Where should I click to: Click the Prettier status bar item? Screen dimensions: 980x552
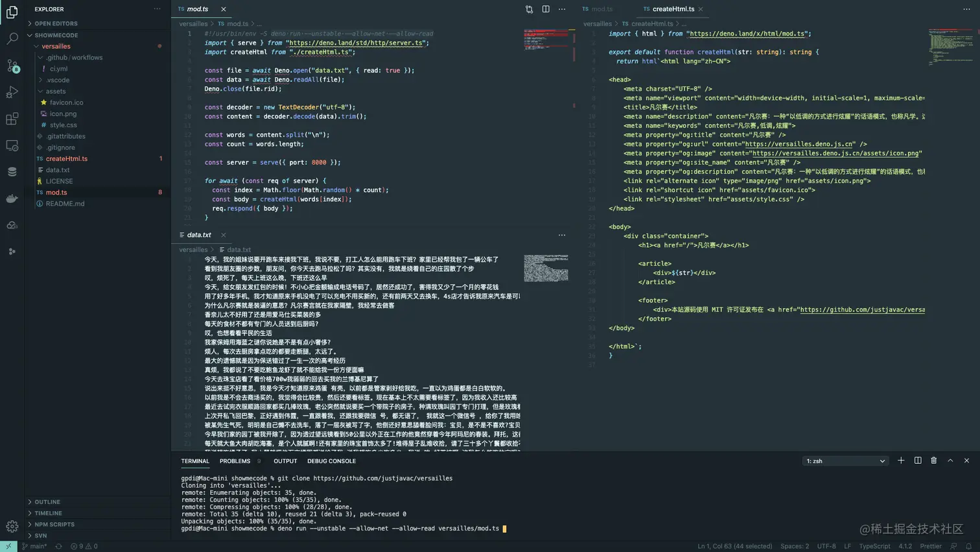click(x=931, y=546)
